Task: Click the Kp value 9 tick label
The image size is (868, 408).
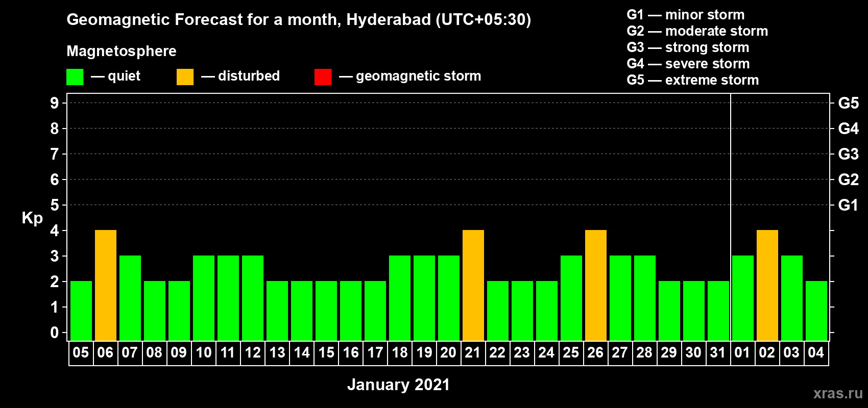Action: coord(54,103)
